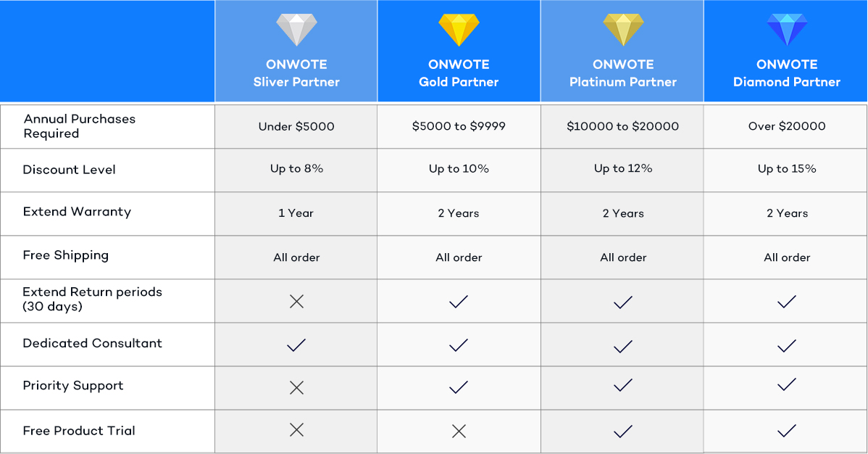
Task: Click the Annual Purchases Required row label
Action: tap(79, 126)
